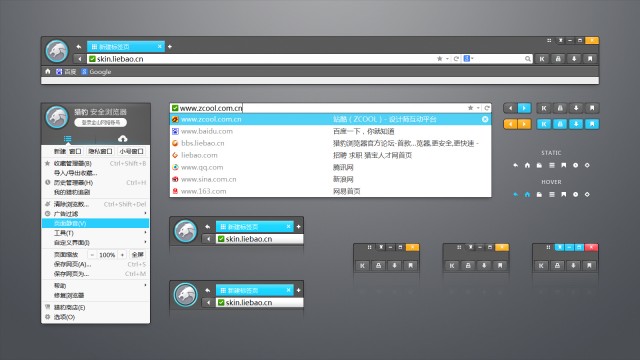The height and width of the screenshot is (360, 640).
Task: Click the K toolbar button in the top browser window
Action: coord(542,59)
